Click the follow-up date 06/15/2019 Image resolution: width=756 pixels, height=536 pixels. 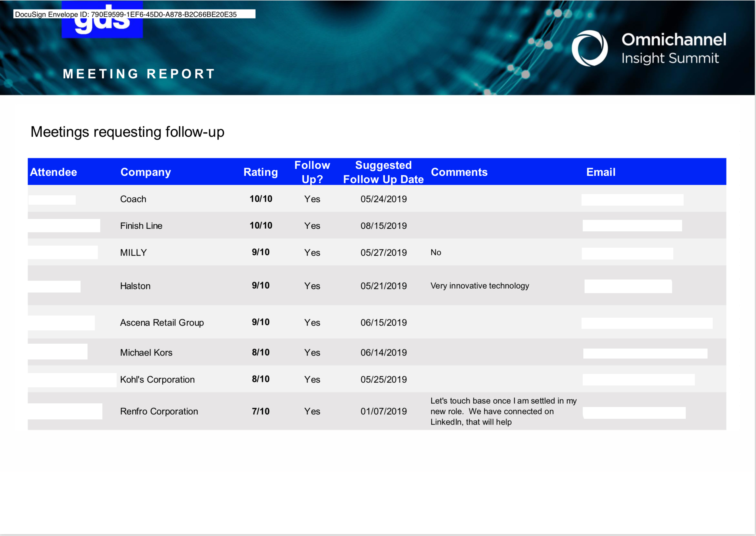[x=384, y=323]
